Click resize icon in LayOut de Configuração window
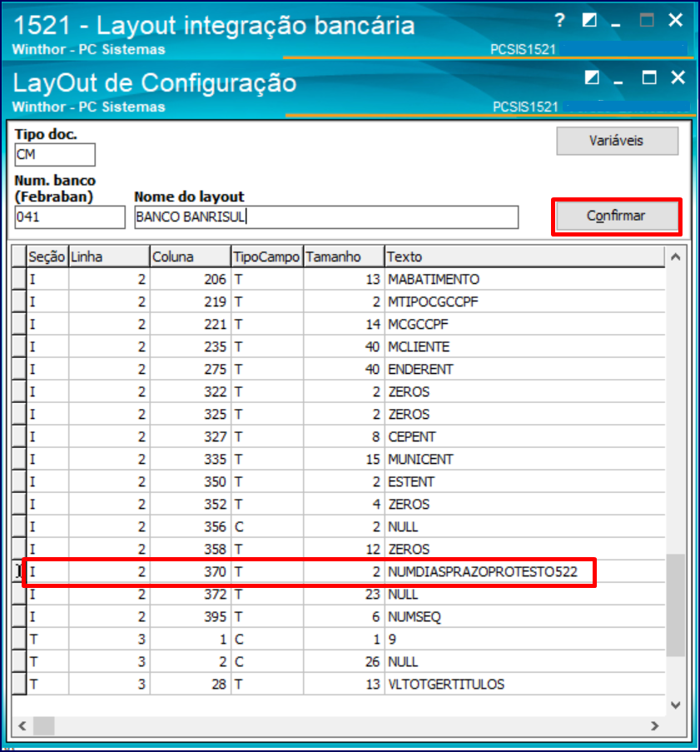Viewport: 700px width, 752px height. tap(592, 77)
